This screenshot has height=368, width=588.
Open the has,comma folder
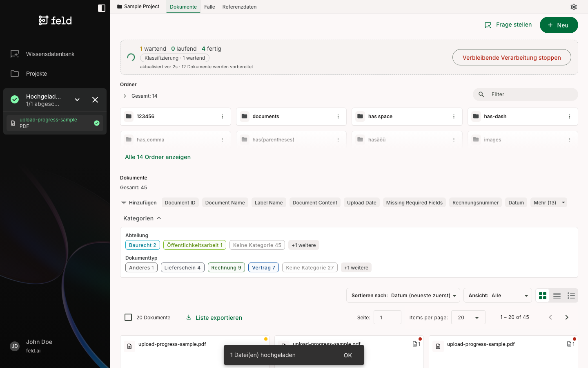point(176,139)
